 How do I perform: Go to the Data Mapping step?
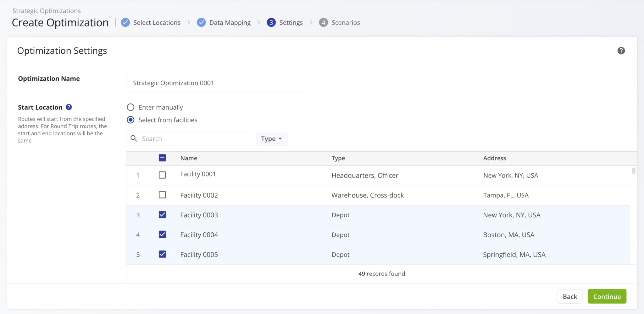tap(230, 23)
